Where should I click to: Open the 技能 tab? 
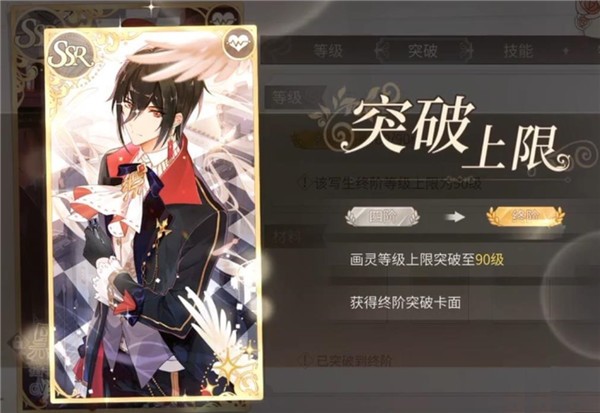point(518,51)
